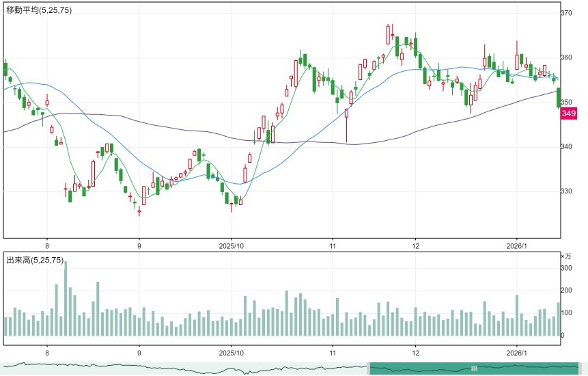Click the 360 price axis label
This screenshot has height=376, width=588.
(x=566, y=57)
